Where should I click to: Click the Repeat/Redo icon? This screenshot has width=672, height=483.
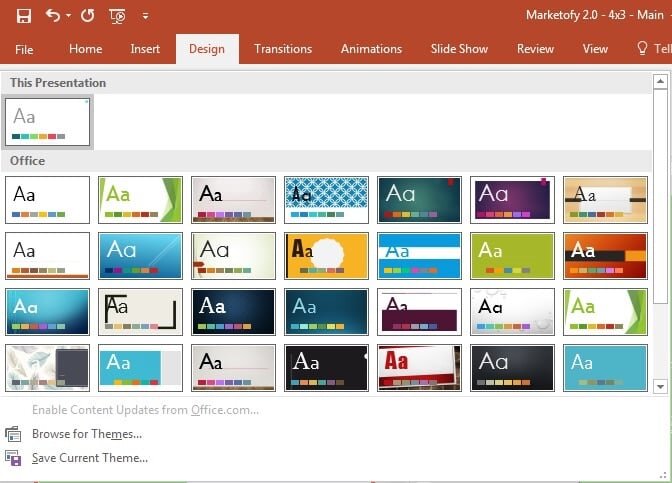[x=87, y=16]
